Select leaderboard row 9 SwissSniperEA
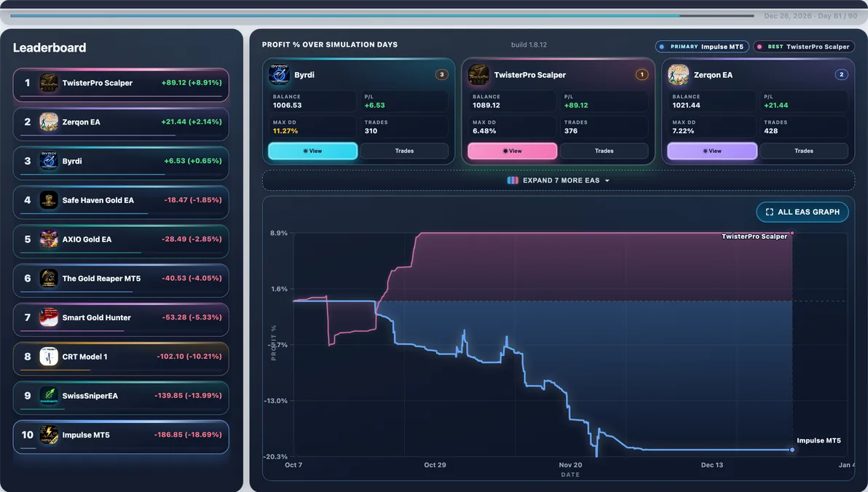This screenshot has height=492, width=868. tap(121, 398)
